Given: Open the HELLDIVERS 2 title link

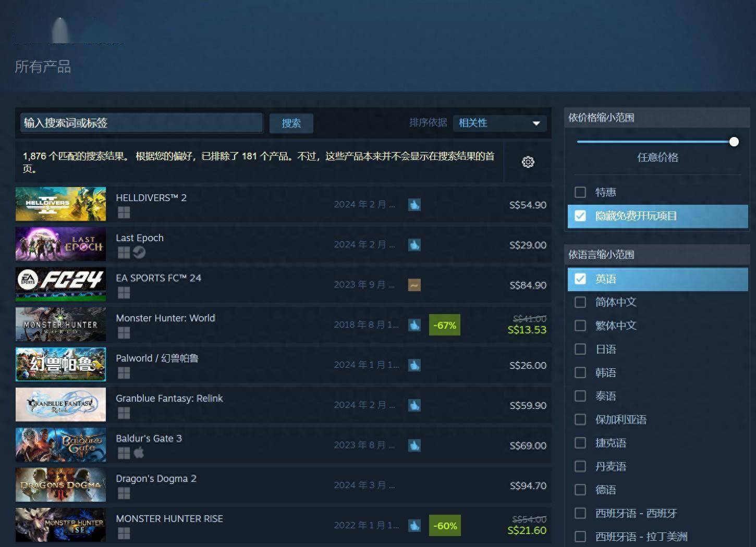Looking at the screenshot, I should point(151,198).
